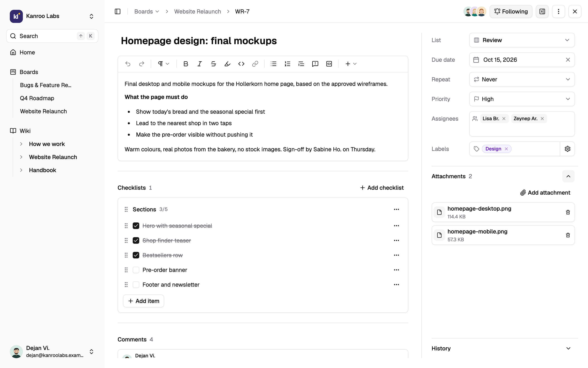This screenshot has width=588, height=368.
Task: Click Add item in Sections checklist
Action: click(143, 301)
